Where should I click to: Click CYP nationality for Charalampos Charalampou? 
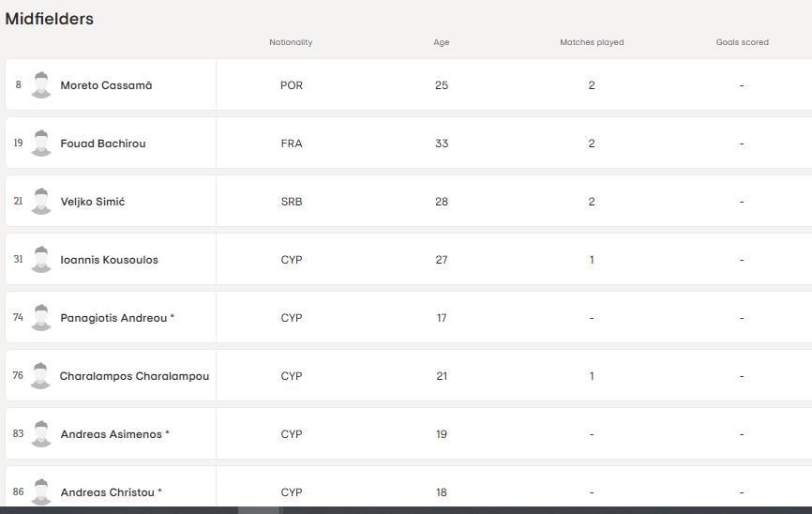pyautogui.click(x=291, y=376)
